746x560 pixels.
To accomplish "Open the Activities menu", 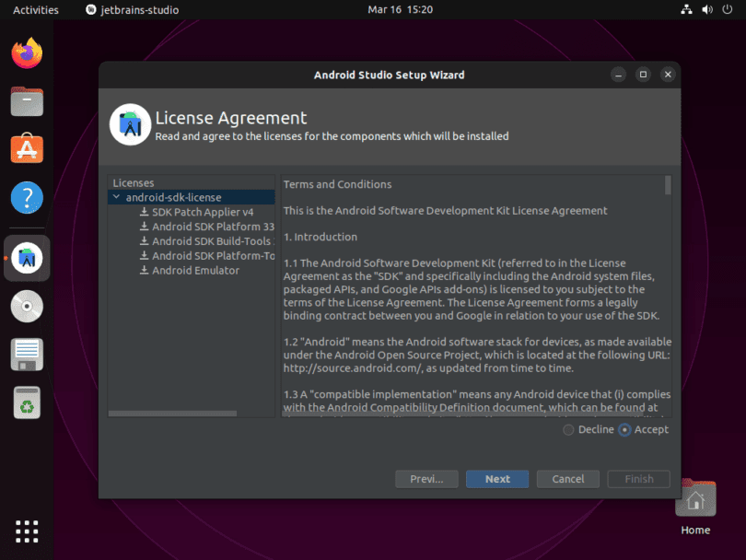I will (x=34, y=9).
